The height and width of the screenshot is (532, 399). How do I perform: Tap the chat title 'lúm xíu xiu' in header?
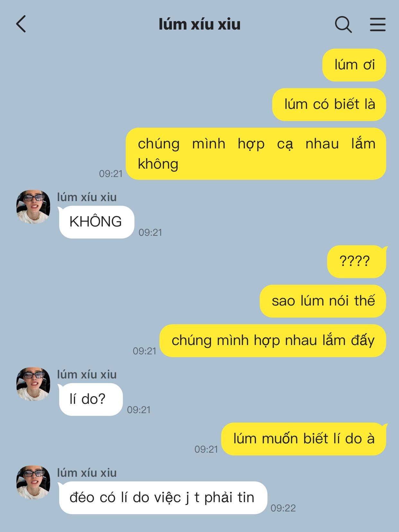pyautogui.click(x=199, y=24)
